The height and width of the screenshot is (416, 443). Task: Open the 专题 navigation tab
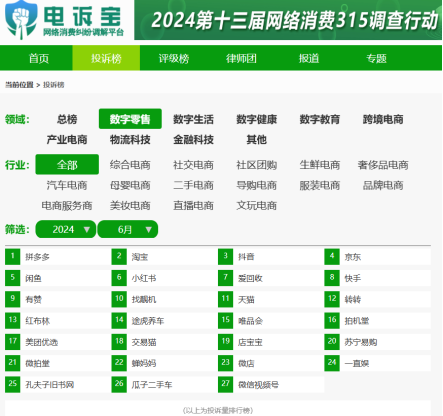[x=376, y=58]
